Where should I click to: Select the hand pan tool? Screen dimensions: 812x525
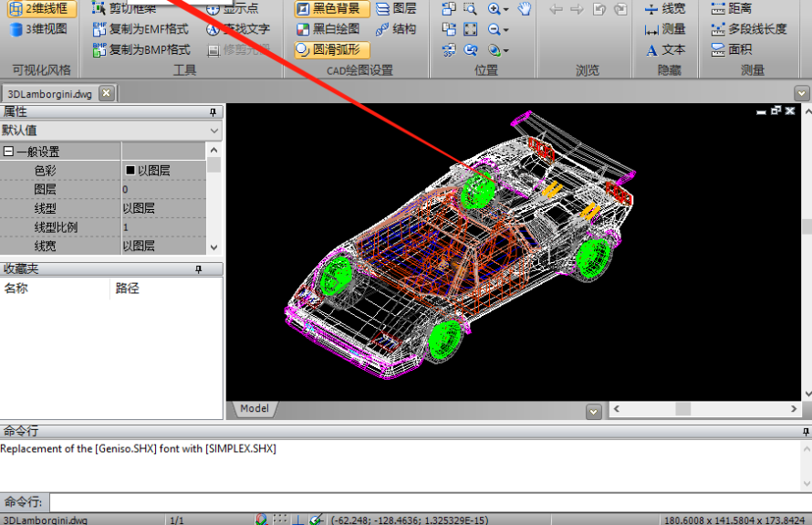pos(525,9)
